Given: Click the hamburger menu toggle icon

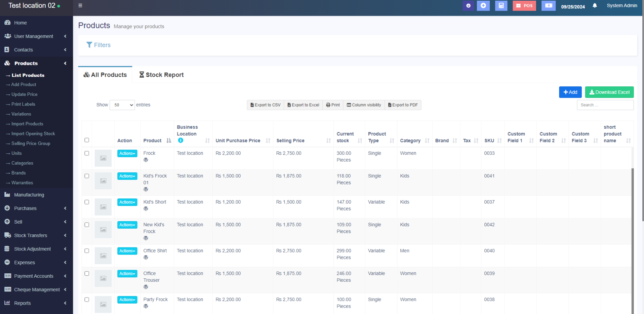Looking at the screenshot, I should (80, 5).
